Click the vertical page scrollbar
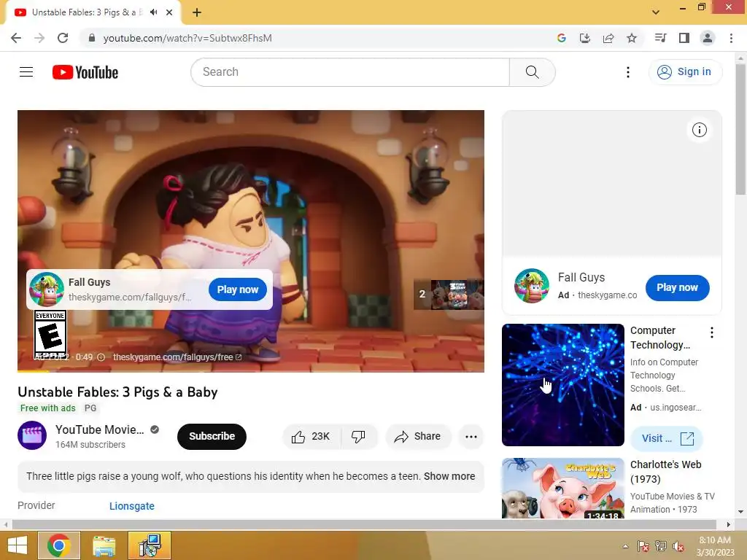The width and height of the screenshot is (747, 560). point(740,129)
